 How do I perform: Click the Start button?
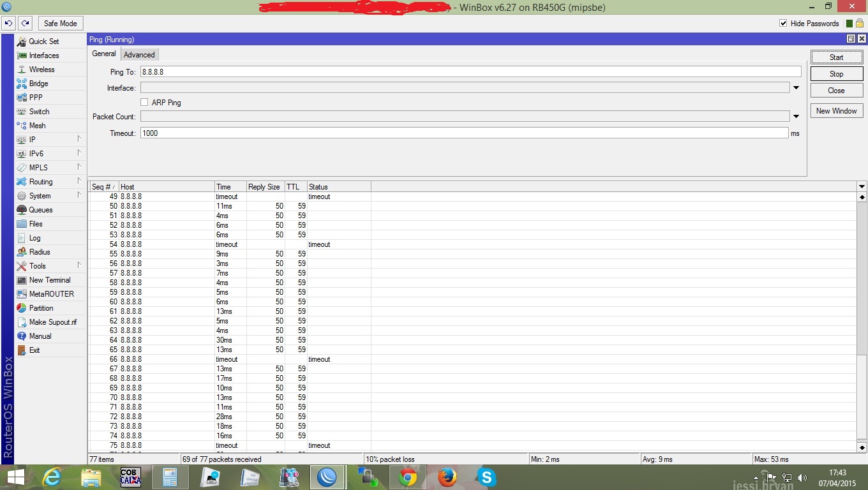pos(837,57)
